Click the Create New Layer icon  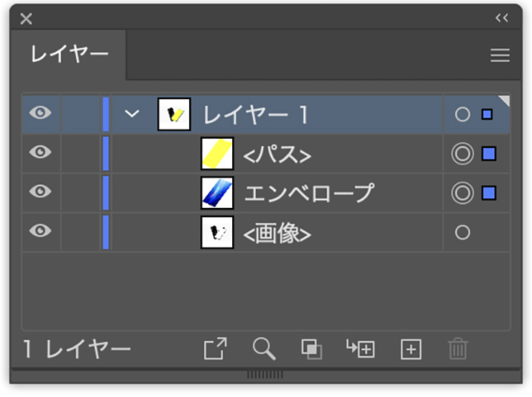[x=410, y=350]
